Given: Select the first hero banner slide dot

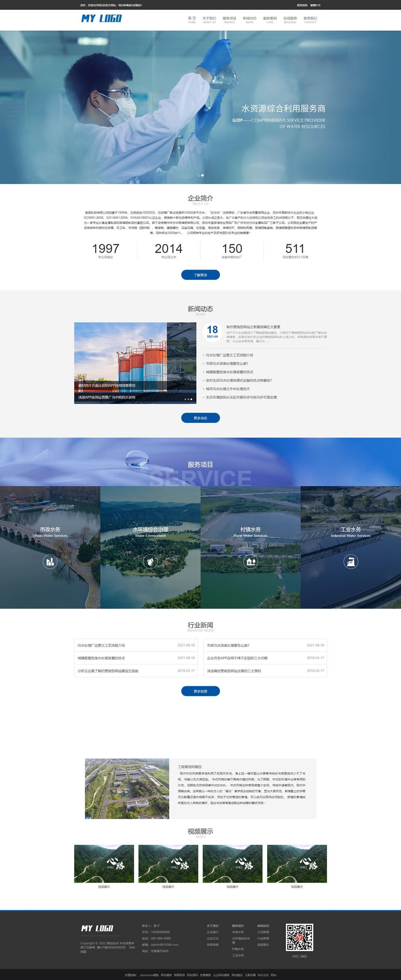Looking at the screenshot, I should pyautogui.click(x=199, y=175).
